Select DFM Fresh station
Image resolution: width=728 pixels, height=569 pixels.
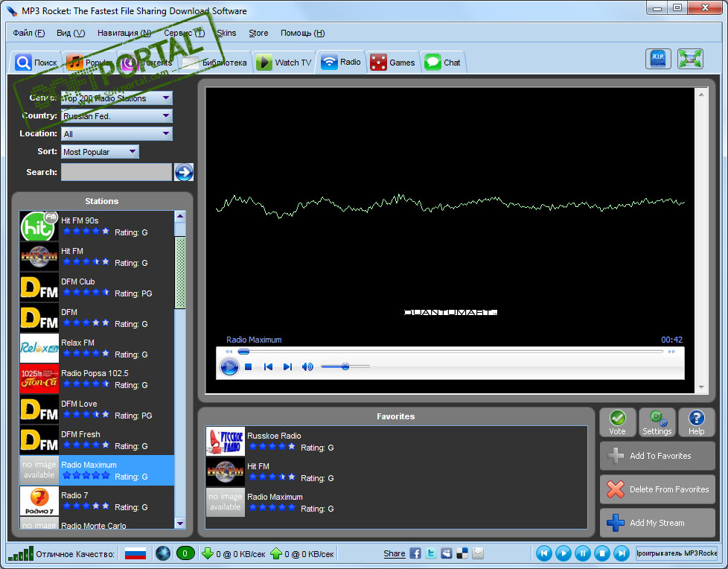[x=97, y=440]
